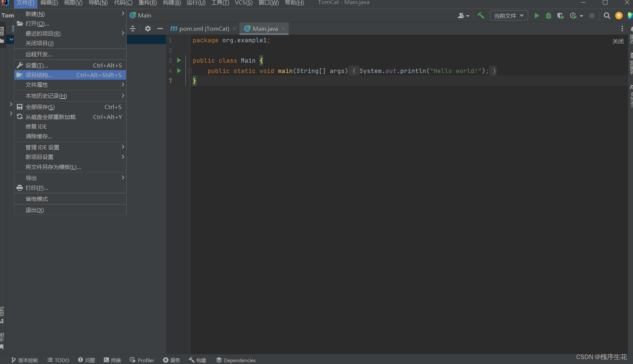Expand the 文件属性 submenu

click(x=70, y=85)
